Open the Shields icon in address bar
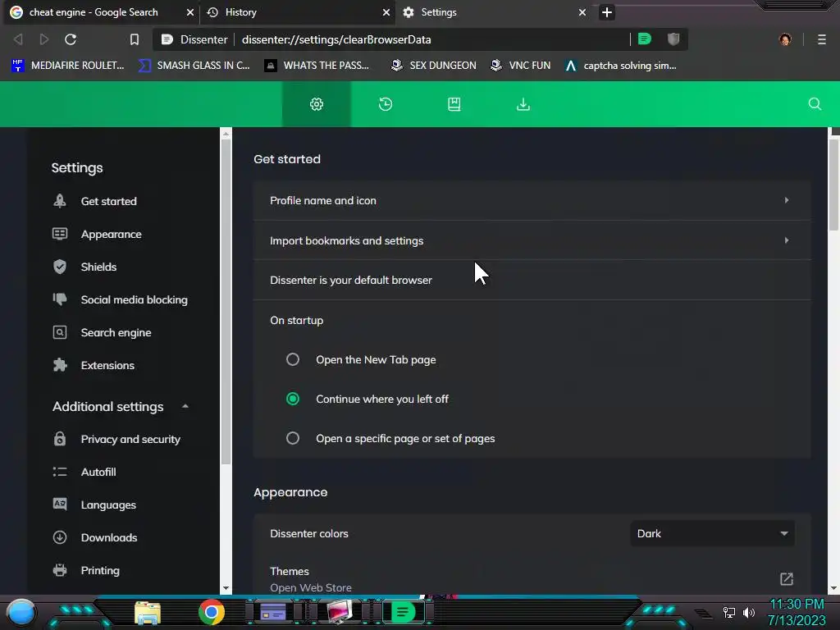 coord(673,39)
